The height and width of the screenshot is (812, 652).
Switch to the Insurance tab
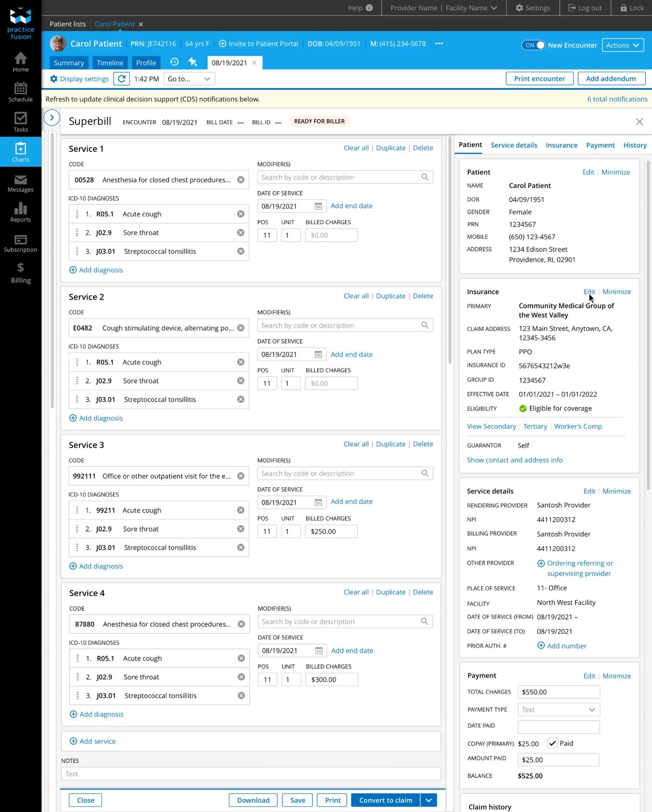click(x=562, y=145)
